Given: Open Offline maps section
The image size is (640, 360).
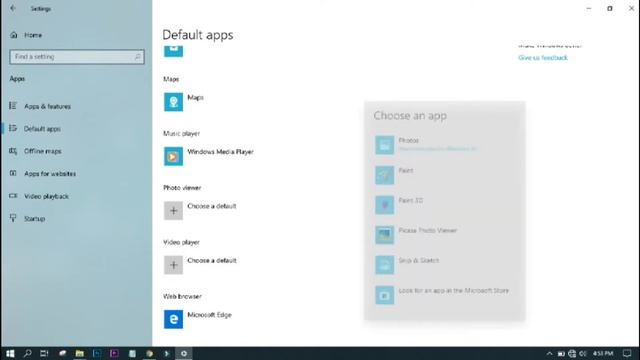Looking at the screenshot, I should point(35,151).
